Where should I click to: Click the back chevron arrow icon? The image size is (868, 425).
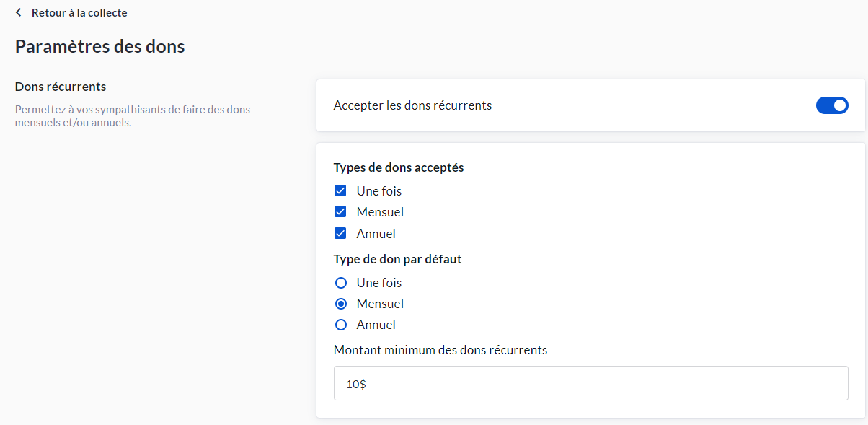point(19,13)
